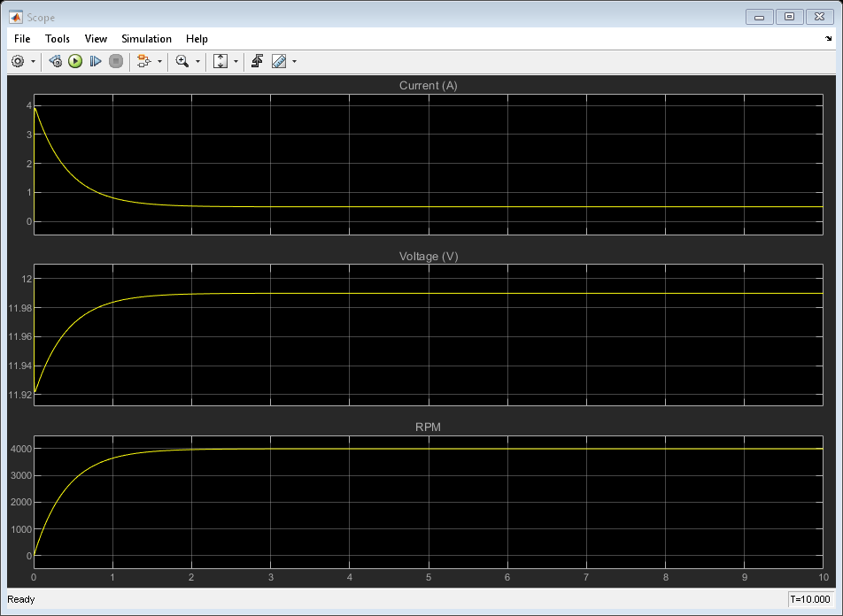Open the File menu
The image size is (843, 616).
tap(22, 39)
